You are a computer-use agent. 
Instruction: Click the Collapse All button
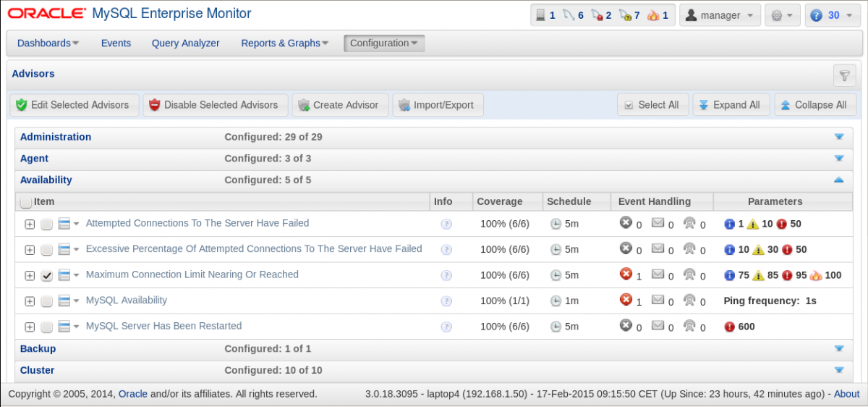coord(815,105)
